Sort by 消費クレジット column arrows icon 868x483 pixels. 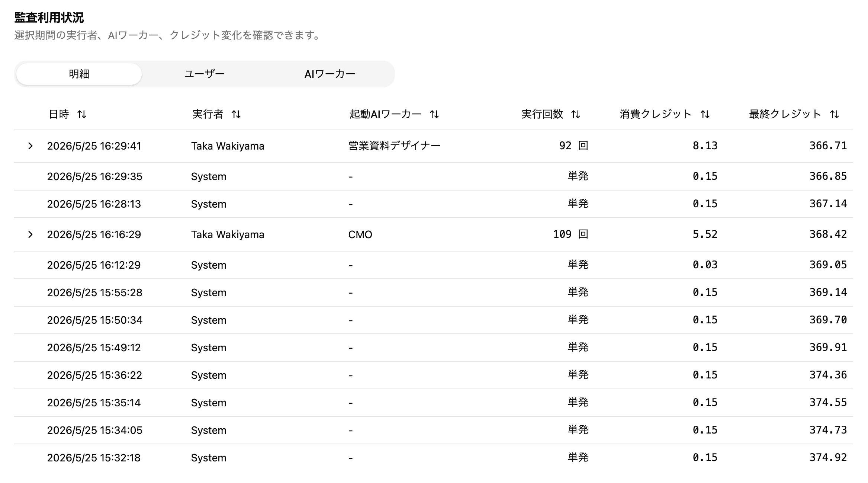[705, 114]
